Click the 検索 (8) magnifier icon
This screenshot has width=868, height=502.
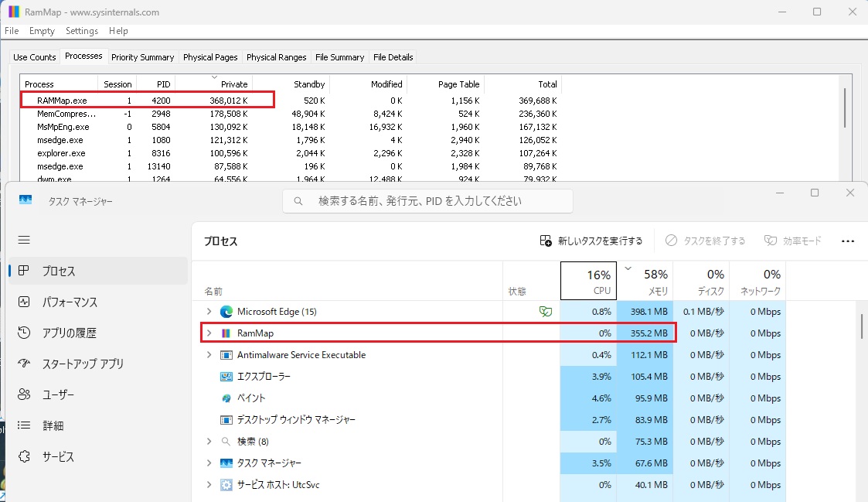(226, 441)
